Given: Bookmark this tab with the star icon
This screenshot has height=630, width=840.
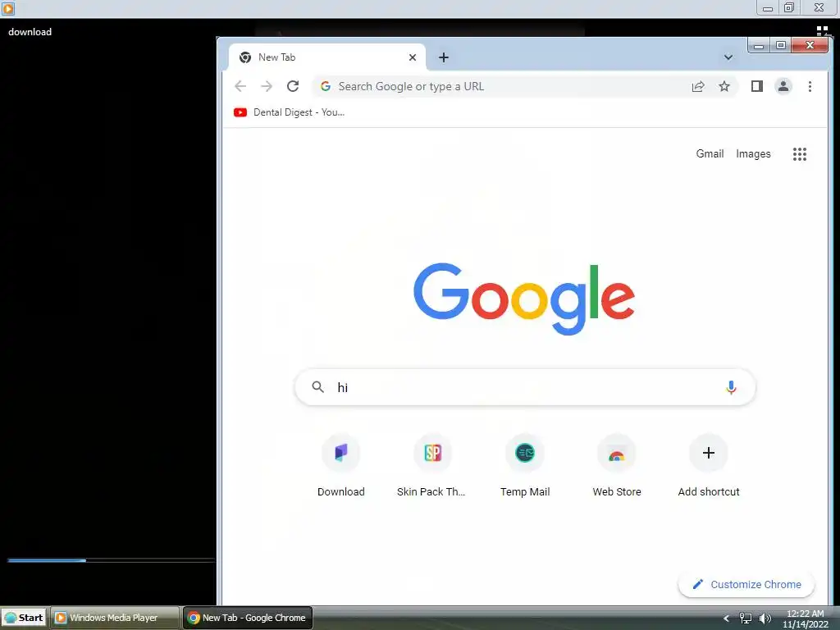Looking at the screenshot, I should 724,86.
